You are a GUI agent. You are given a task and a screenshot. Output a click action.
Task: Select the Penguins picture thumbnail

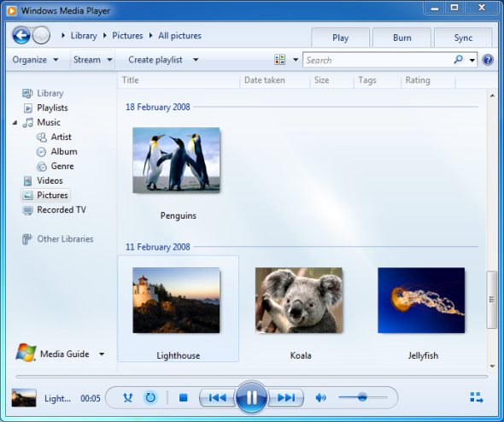tap(176, 160)
